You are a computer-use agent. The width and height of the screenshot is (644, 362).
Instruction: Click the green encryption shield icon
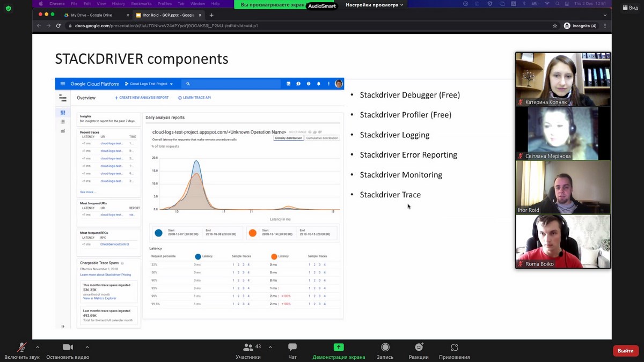click(x=8, y=9)
